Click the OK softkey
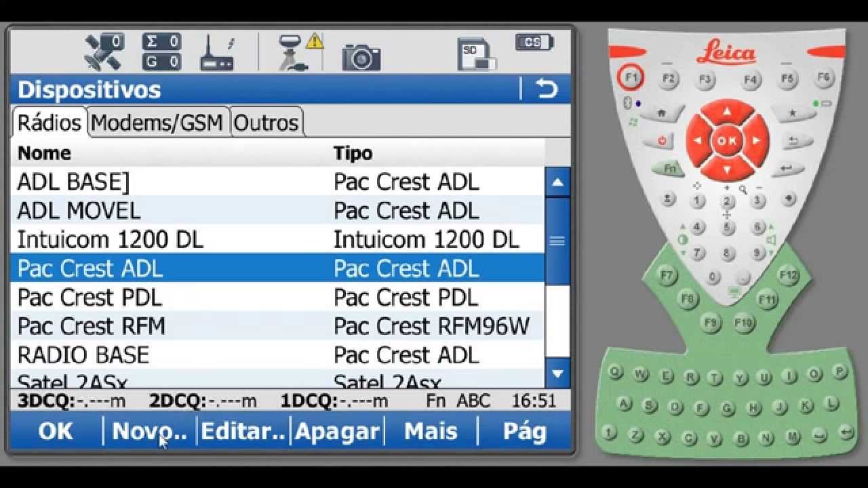Screen dimensions: 868x488 [x=56, y=431]
